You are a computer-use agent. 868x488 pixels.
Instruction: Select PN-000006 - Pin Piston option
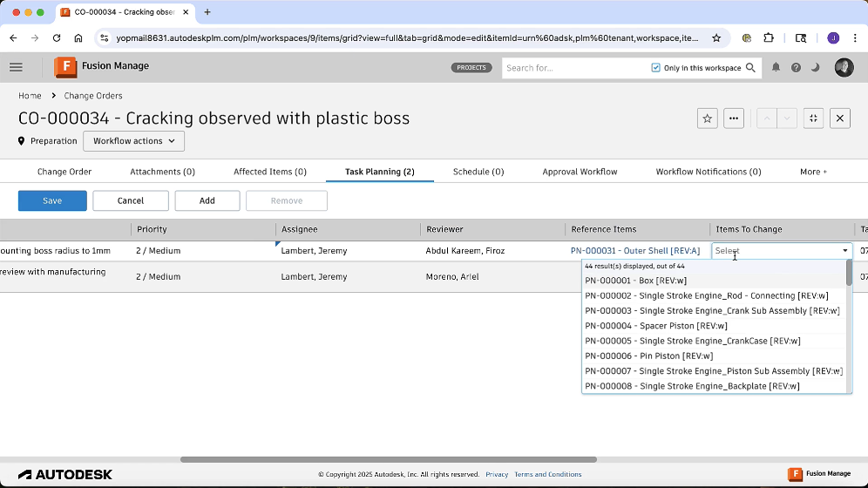(714, 356)
